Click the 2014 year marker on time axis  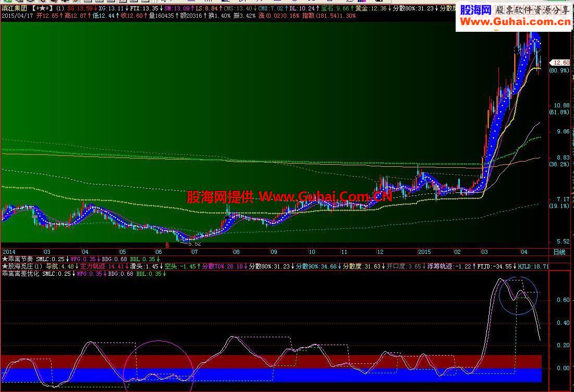click(9, 252)
